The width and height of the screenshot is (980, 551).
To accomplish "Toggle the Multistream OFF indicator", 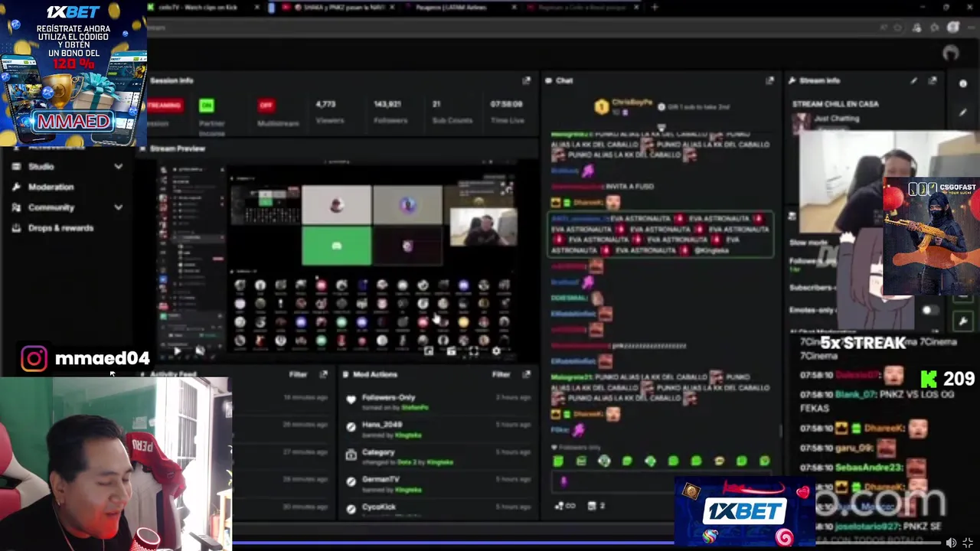I will tap(266, 105).
